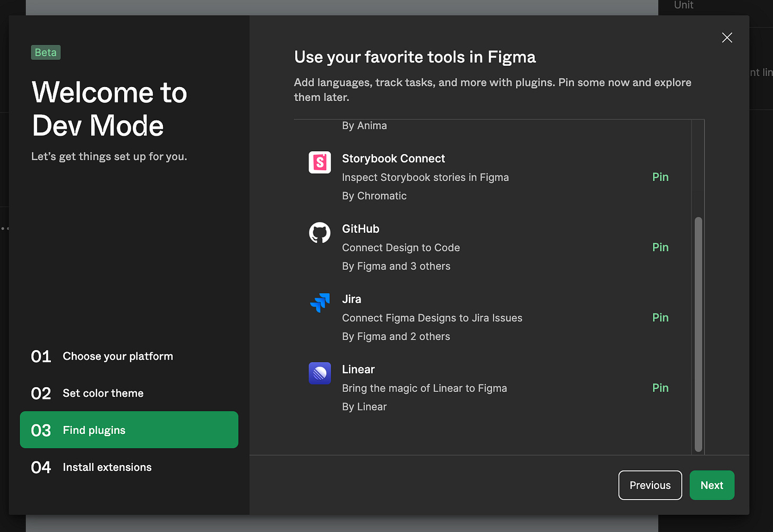Click the Jira plugin icon
The image size is (773, 532).
point(320,303)
